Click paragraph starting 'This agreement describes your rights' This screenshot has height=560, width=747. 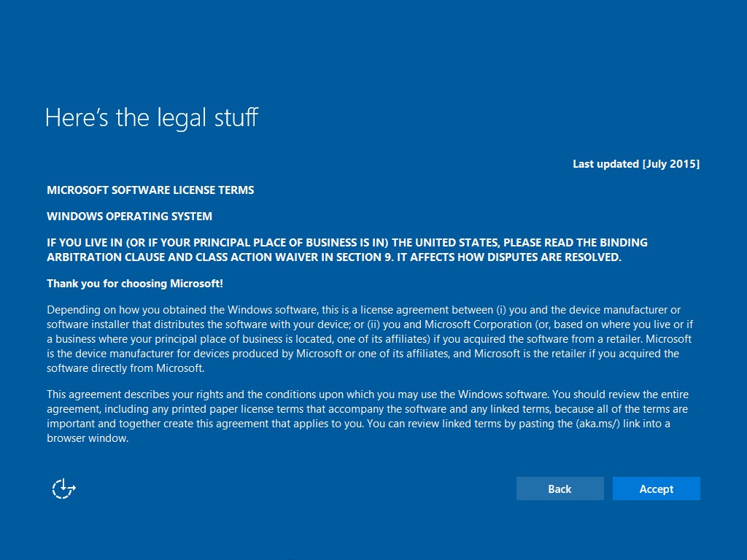[368, 416]
